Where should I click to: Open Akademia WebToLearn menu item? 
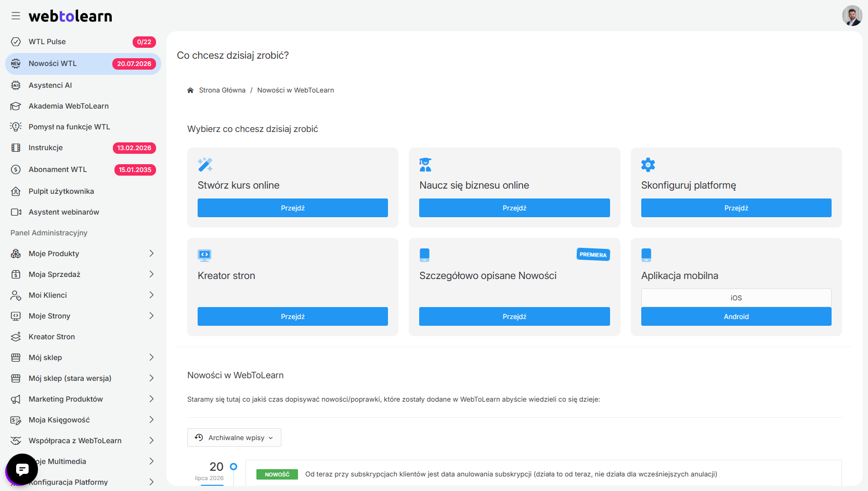(83, 106)
